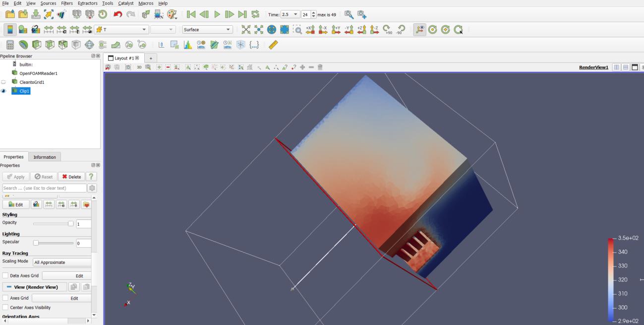Click the Reset Camera icon
Image resolution: width=644 pixels, height=325 pixels.
(x=246, y=30)
